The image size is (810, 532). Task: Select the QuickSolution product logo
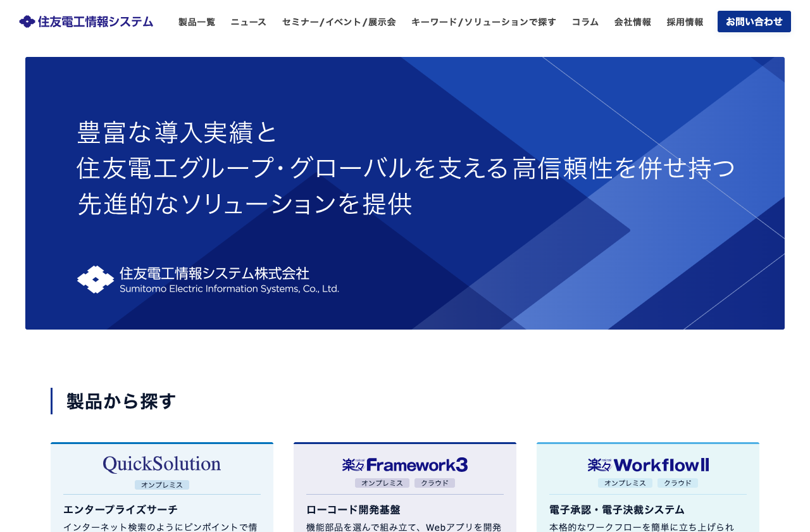tap(161, 464)
